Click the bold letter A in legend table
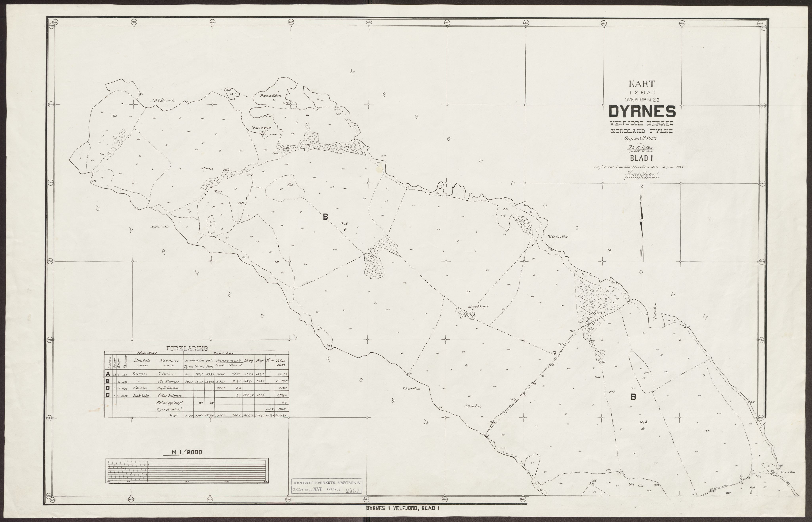Screen dimensions: 812x522 click(x=108, y=374)
